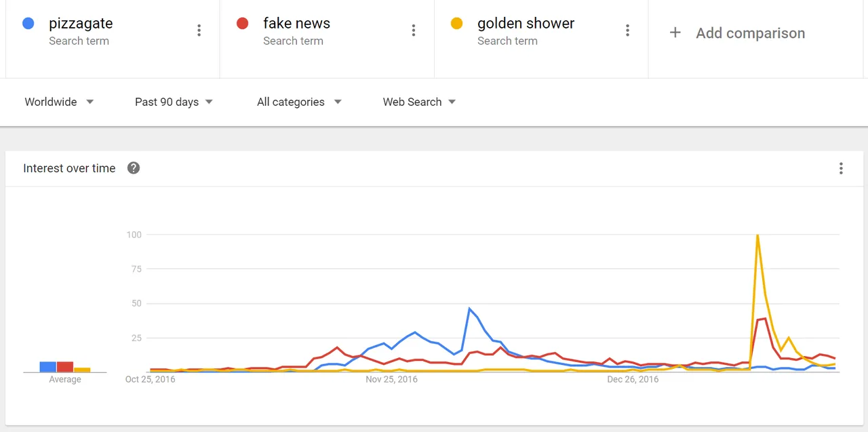
Task: Expand the All categories dropdown
Action: click(299, 102)
